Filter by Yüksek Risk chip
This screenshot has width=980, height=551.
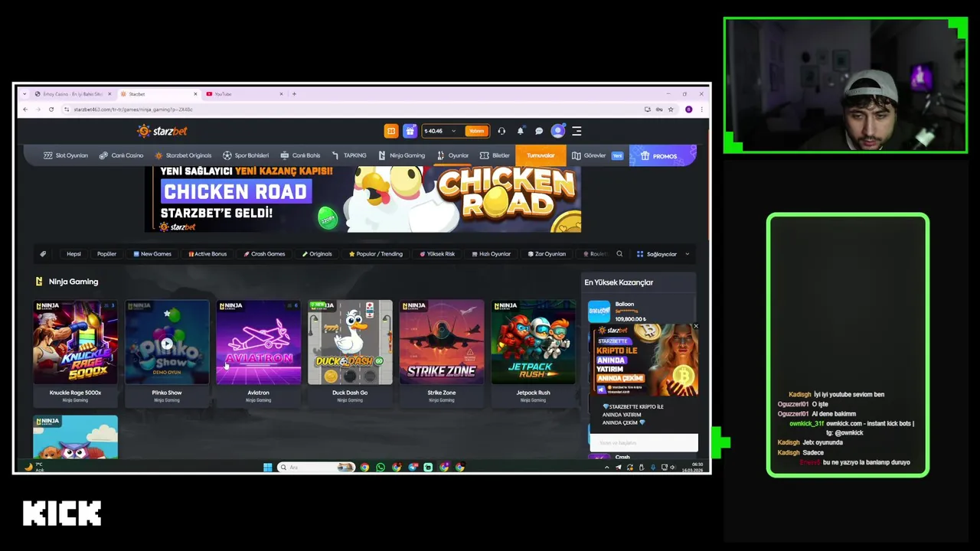click(x=437, y=254)
